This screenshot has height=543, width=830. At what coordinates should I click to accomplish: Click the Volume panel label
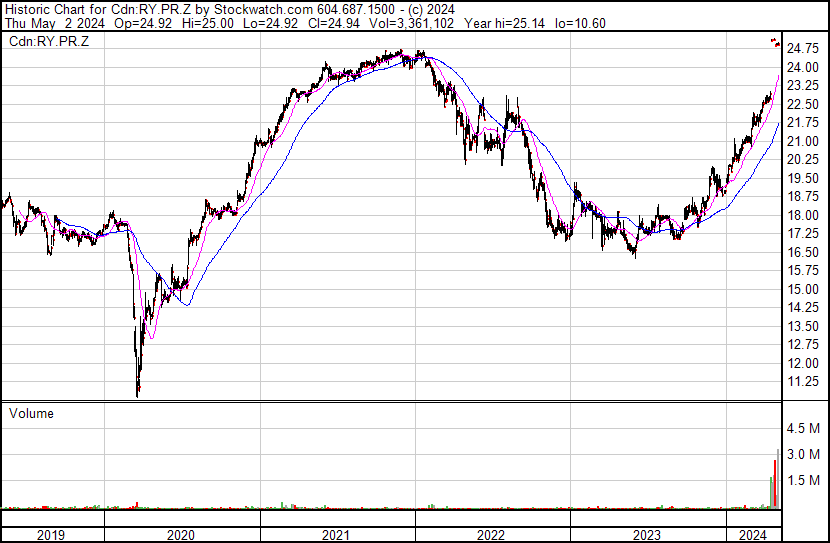[31, 413]
